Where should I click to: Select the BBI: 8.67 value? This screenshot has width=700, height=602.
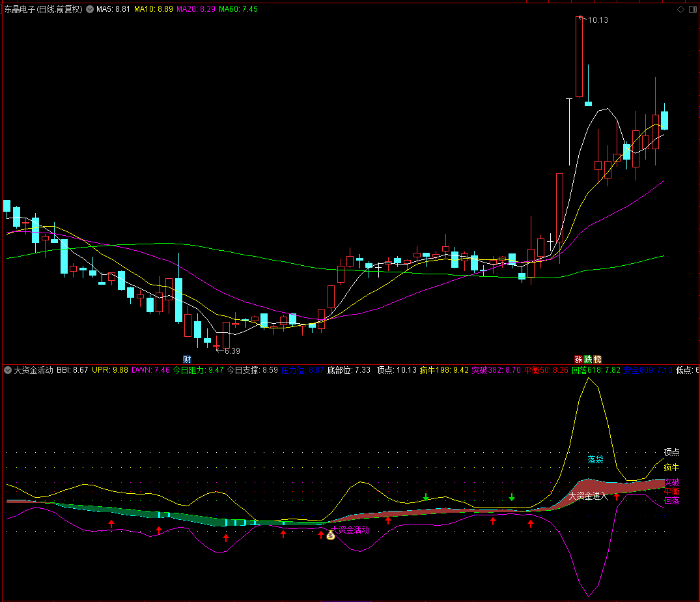[72, 370]
